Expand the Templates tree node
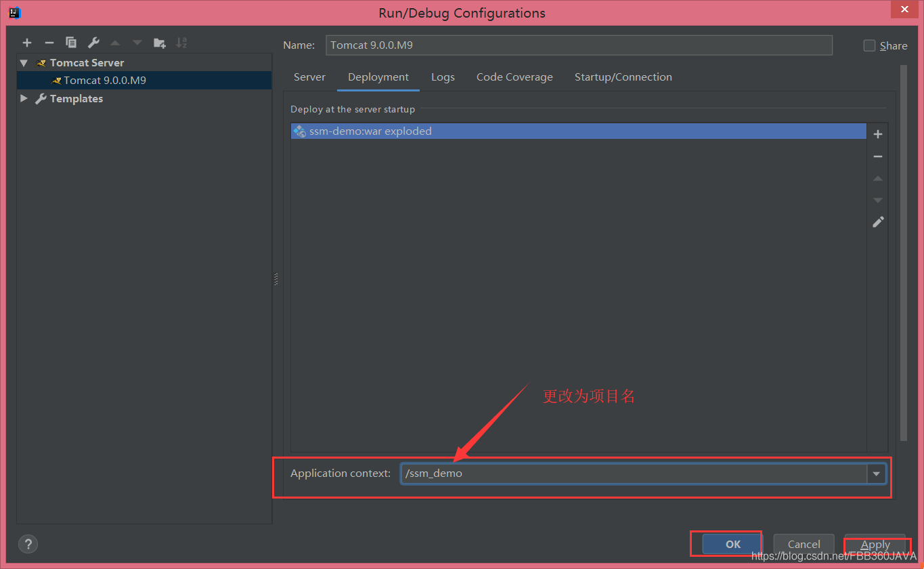Screen dimensions: 924x569 [24, 98]
